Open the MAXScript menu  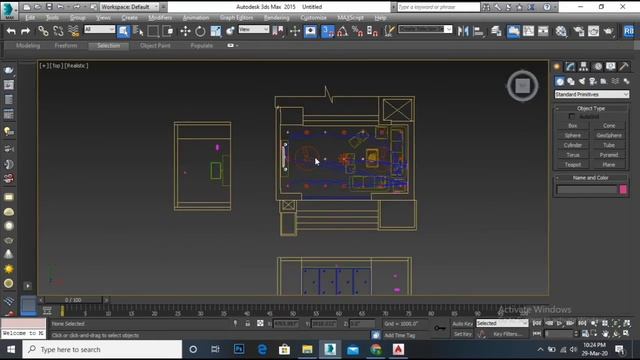(x=350, y=18)
